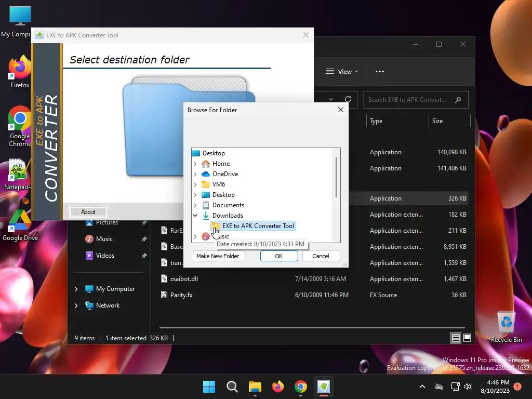
Task: Open the Recycle Bin on desktop
Action: coord(506,327)
